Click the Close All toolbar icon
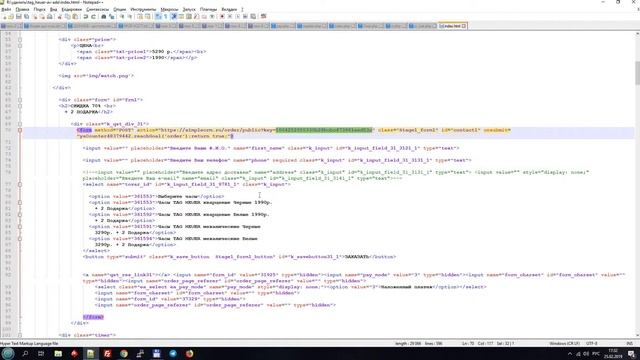Viewport: 640px width, 360px height. pyautogui.click(x=42, y=17)
